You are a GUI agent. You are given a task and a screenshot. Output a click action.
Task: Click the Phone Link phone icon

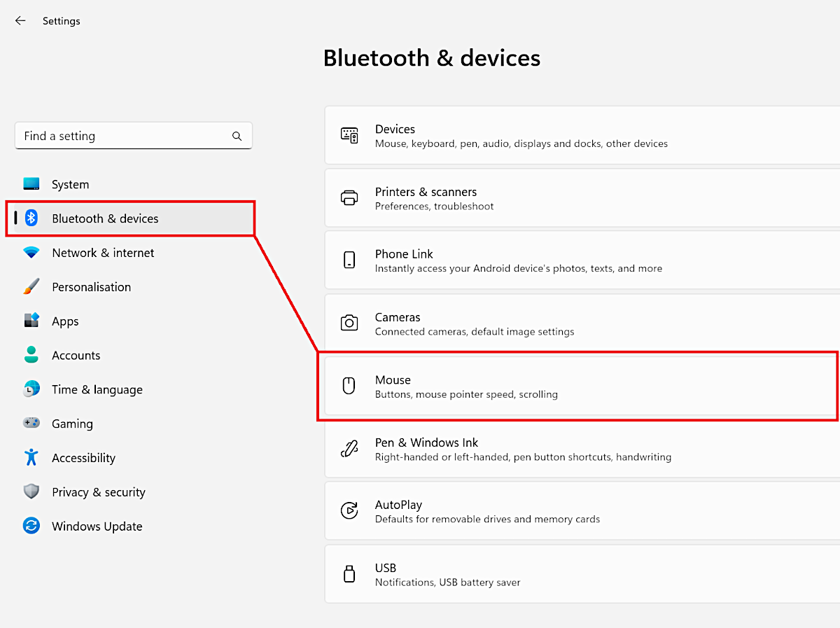click(349, 260)
